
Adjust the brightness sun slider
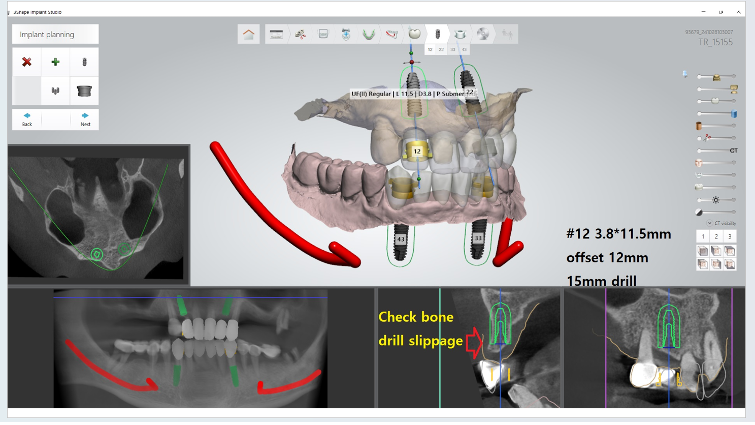[x=715, y=200]
